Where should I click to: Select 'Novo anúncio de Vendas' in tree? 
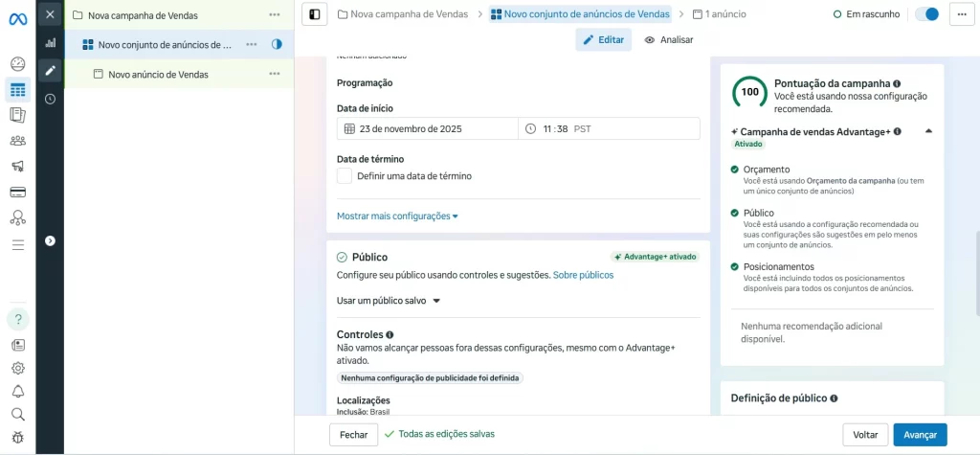pos(158,74)
